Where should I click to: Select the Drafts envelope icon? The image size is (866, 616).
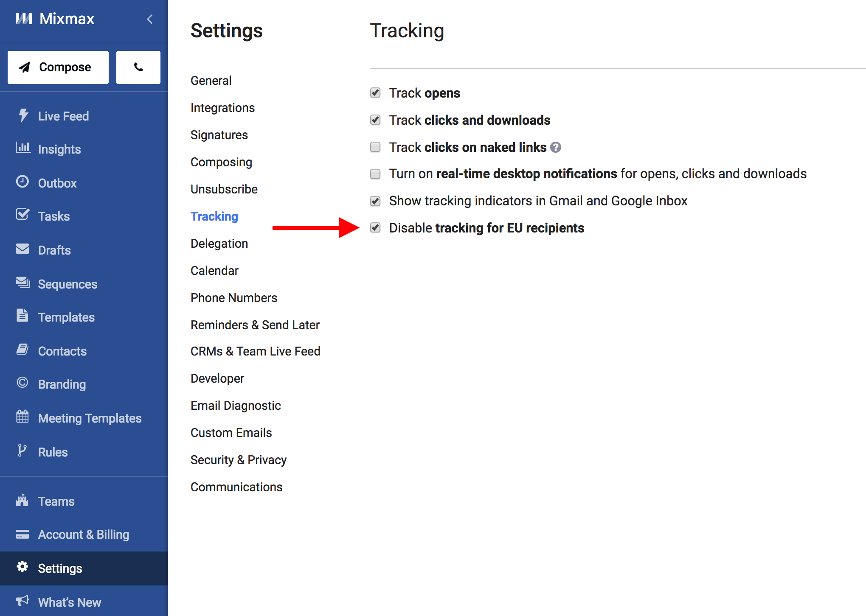tap(23, 249)
